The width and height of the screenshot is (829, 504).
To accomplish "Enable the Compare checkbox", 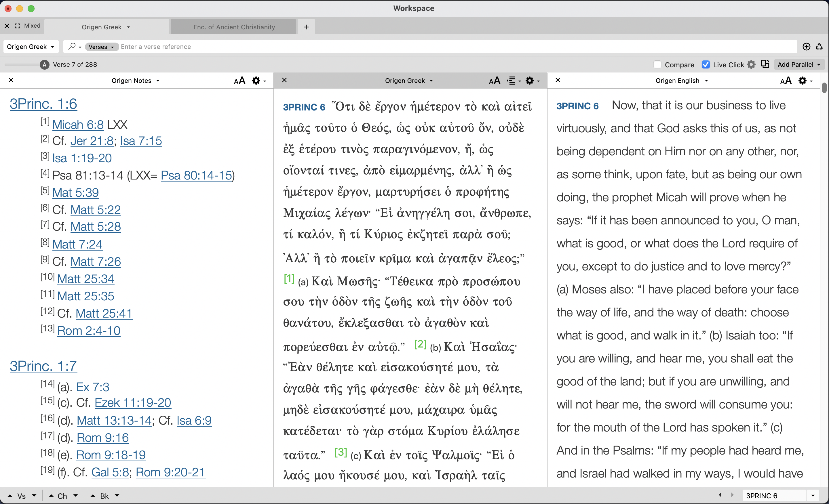I will [657, 64].
